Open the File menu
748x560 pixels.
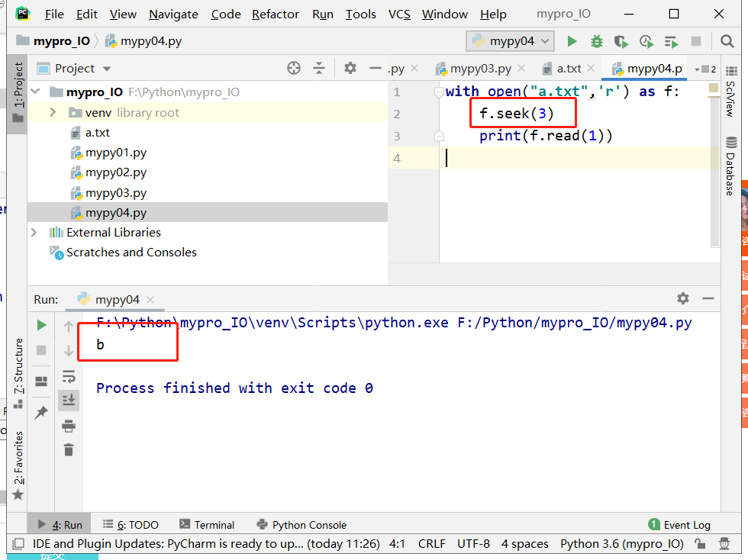click(x=54, y=14)
